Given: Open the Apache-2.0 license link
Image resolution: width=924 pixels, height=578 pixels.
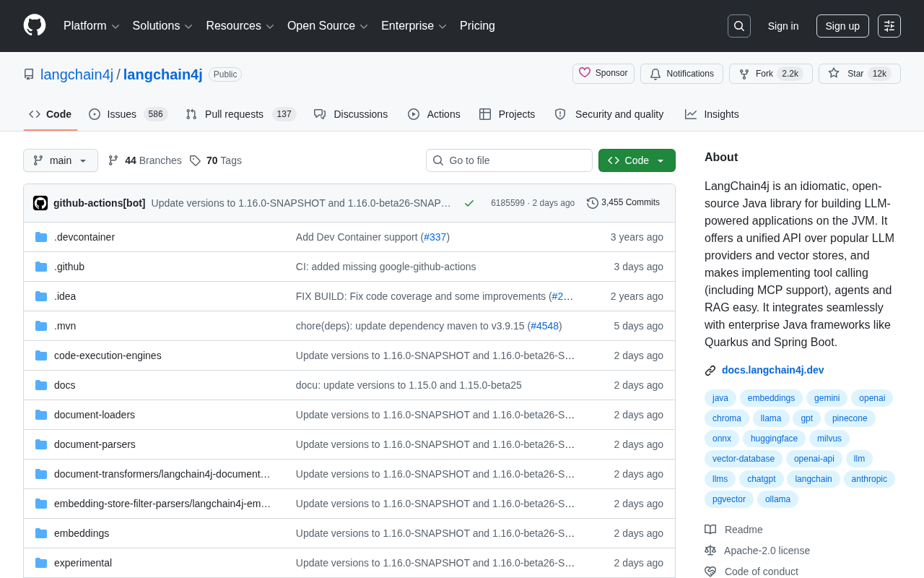Looking at the screenshot, I should [767, 551].
